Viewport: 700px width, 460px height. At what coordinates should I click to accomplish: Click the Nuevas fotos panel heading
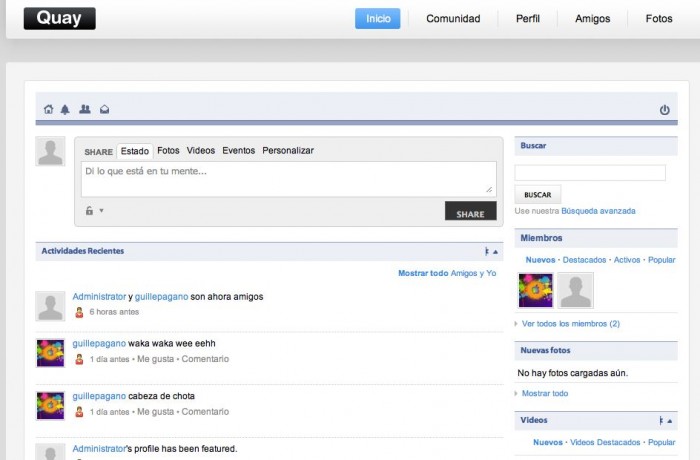[x=546, y=351]
